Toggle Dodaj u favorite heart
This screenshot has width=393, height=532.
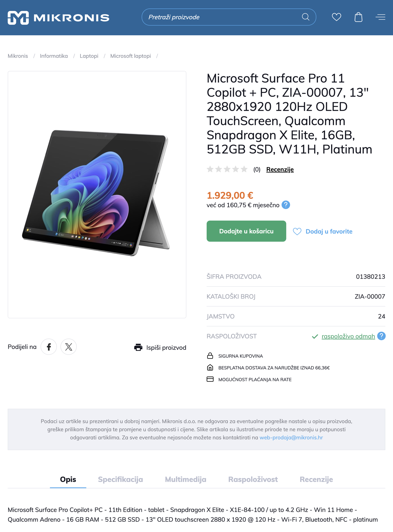(297, 232)
